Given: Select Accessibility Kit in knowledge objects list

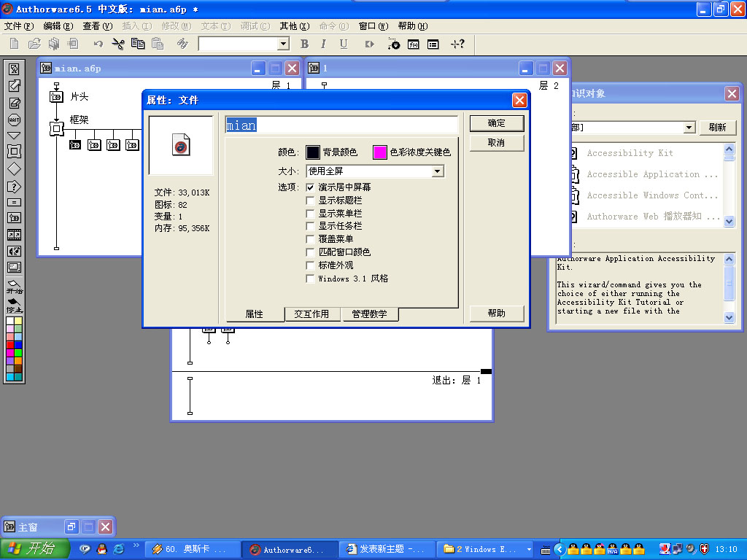Looking at the screenshot, I should (x=630, y=153).
